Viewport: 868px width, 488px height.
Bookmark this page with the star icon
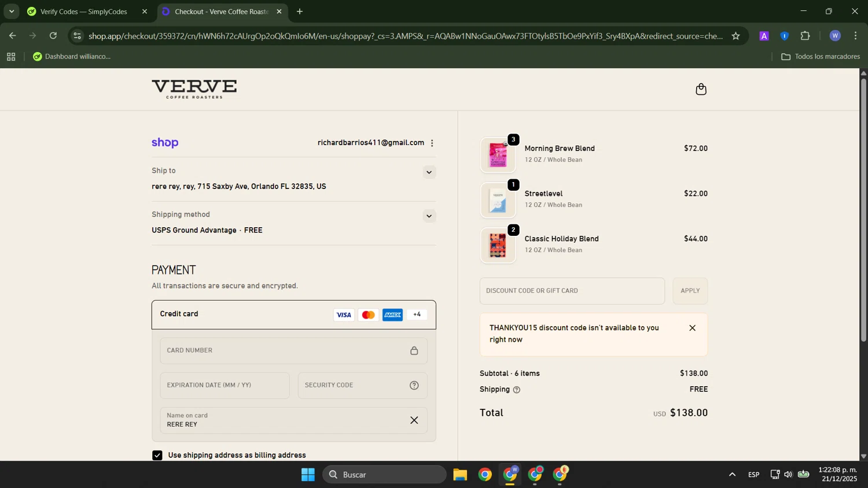click(x=735, y=36)
